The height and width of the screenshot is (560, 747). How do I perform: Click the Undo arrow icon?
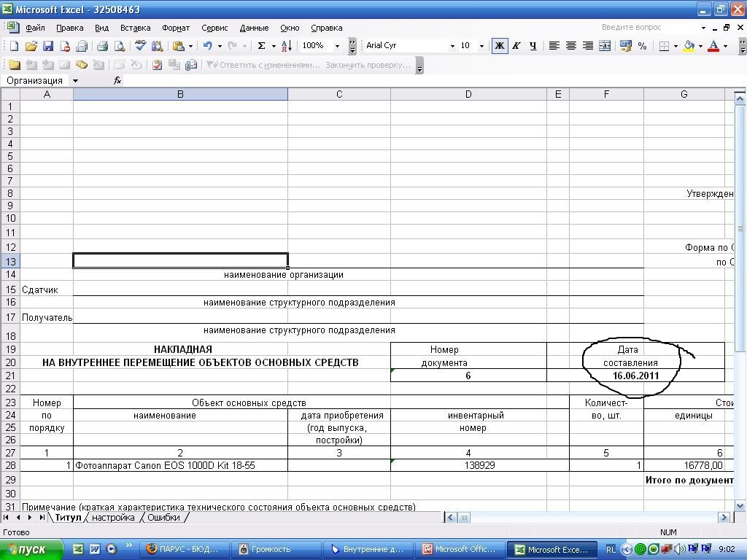tap(207, 46)
